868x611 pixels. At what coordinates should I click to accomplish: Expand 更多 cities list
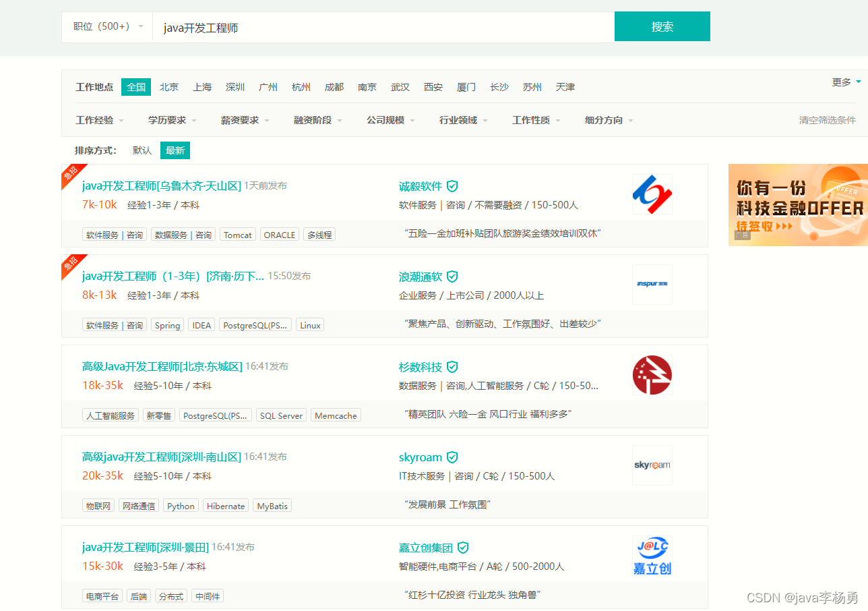(846, 82)
